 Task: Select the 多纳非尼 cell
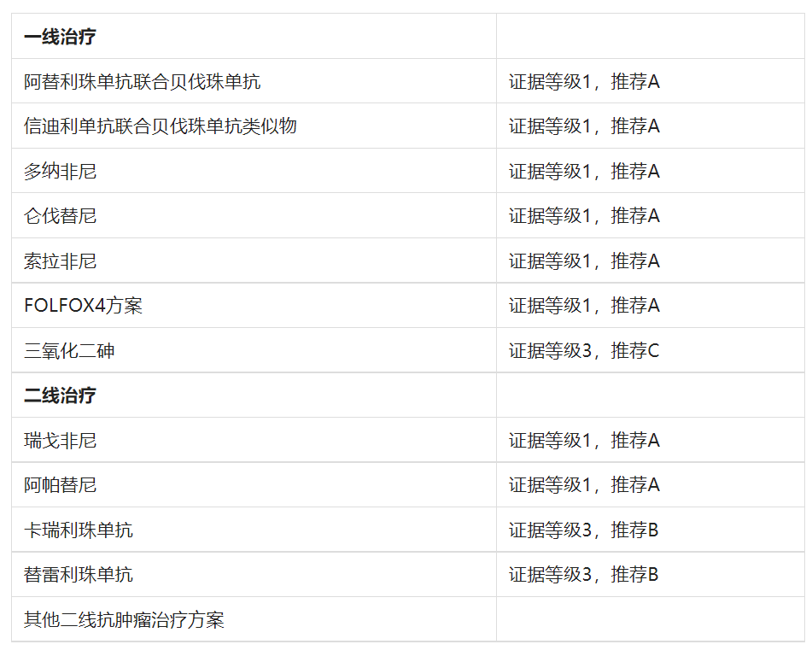(x=61, y=172)
